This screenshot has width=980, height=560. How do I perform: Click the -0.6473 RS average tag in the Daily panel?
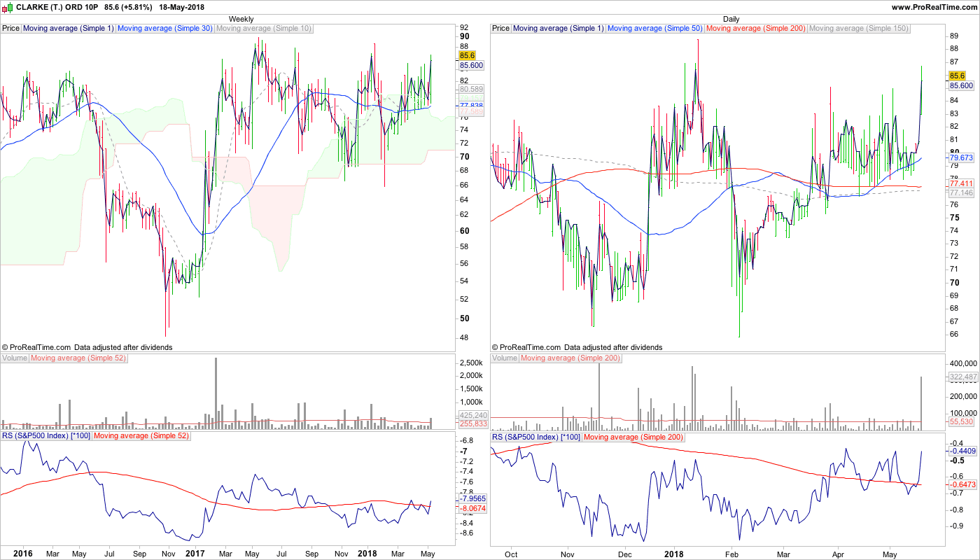pyautogui.click(x=962, y=484)
